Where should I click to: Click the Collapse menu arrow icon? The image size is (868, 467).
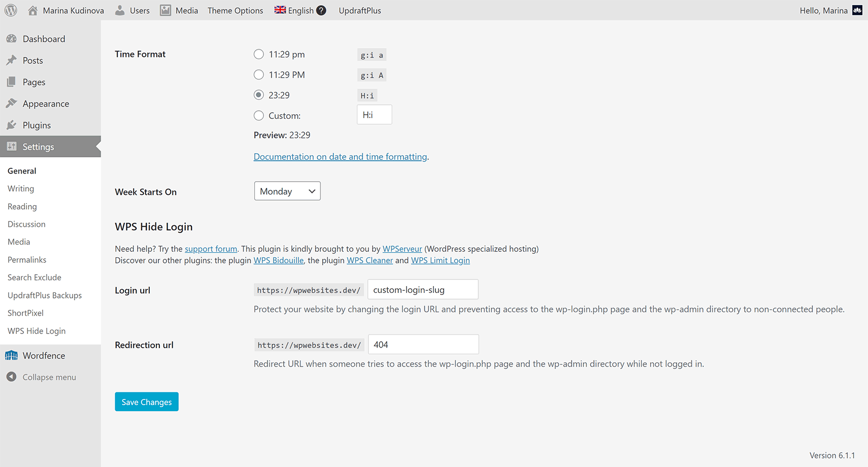coord(11,377)
